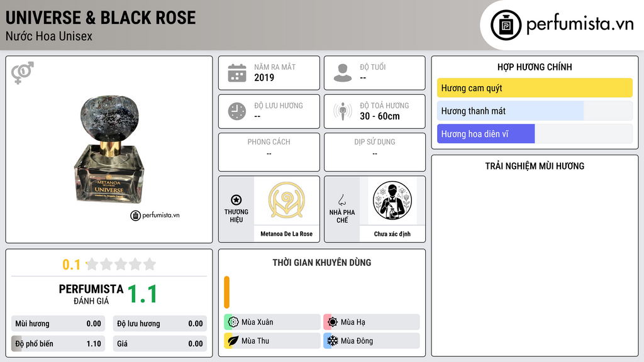This screenshot has width=644, height=362.
Task: Click the 2019 release year value
Action: [x=264, y=77]
